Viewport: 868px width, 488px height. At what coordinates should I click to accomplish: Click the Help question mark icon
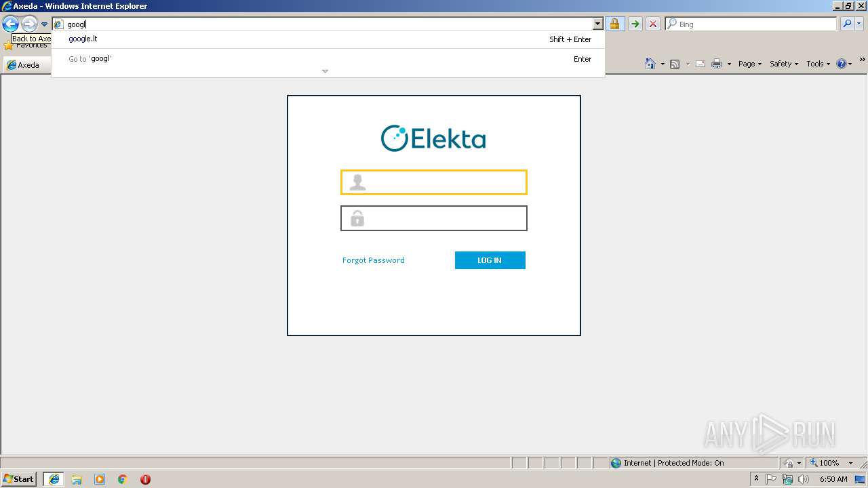[842, 64]
